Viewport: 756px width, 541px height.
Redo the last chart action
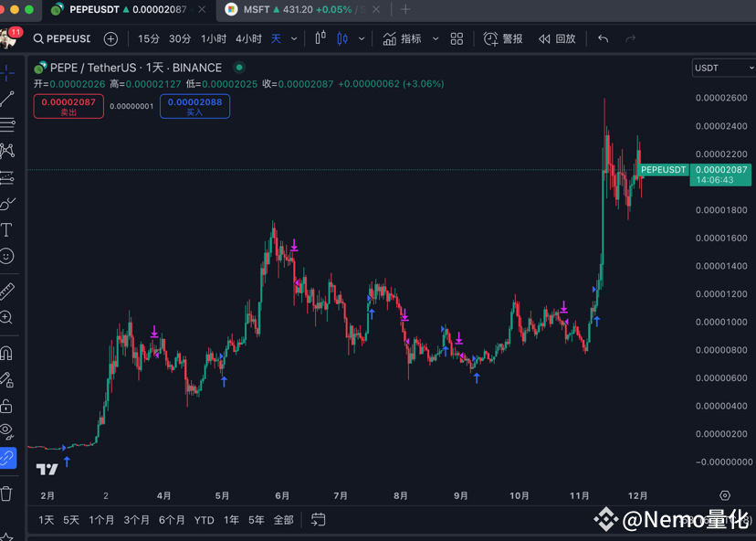tap(630, 38)
